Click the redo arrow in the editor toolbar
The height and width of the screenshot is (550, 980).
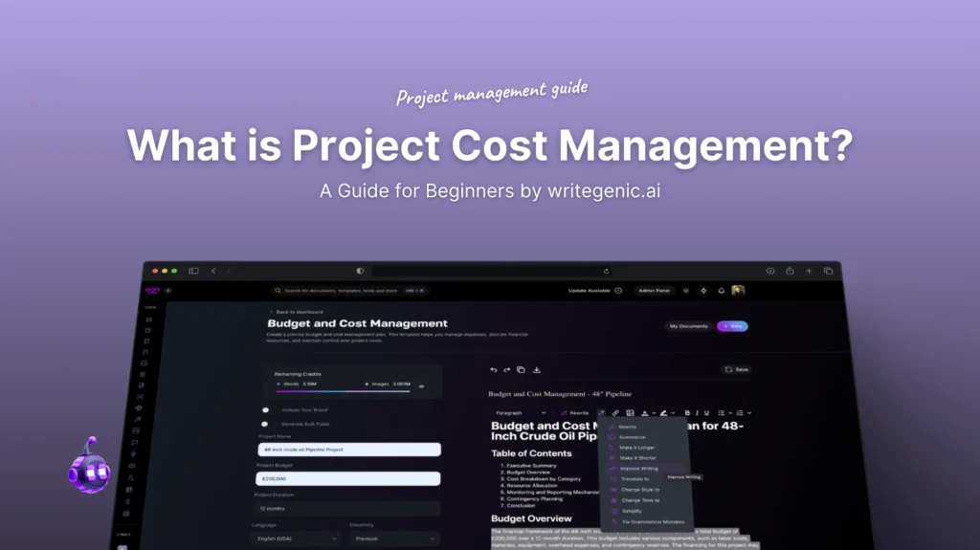pos(507,370)
